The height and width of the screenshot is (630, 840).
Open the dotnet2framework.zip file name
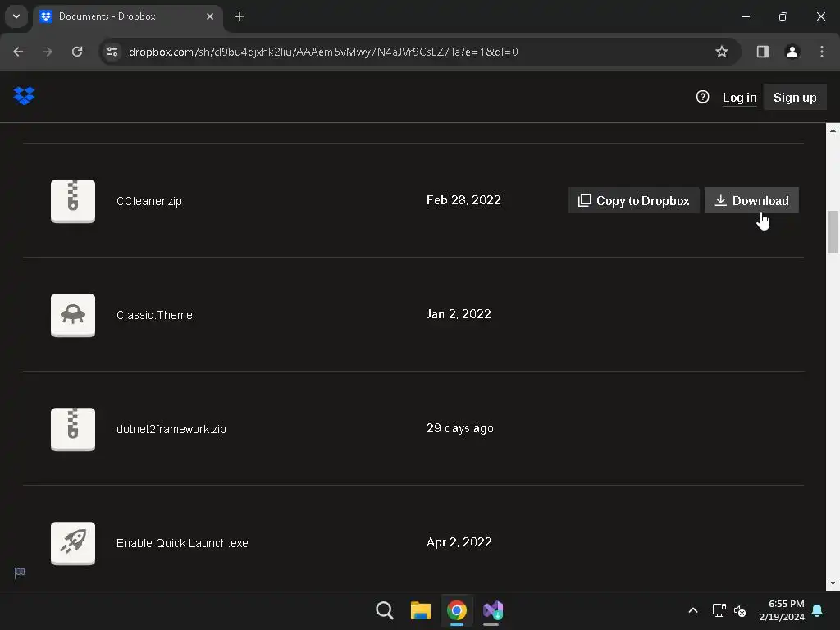[x=171, y=429]
